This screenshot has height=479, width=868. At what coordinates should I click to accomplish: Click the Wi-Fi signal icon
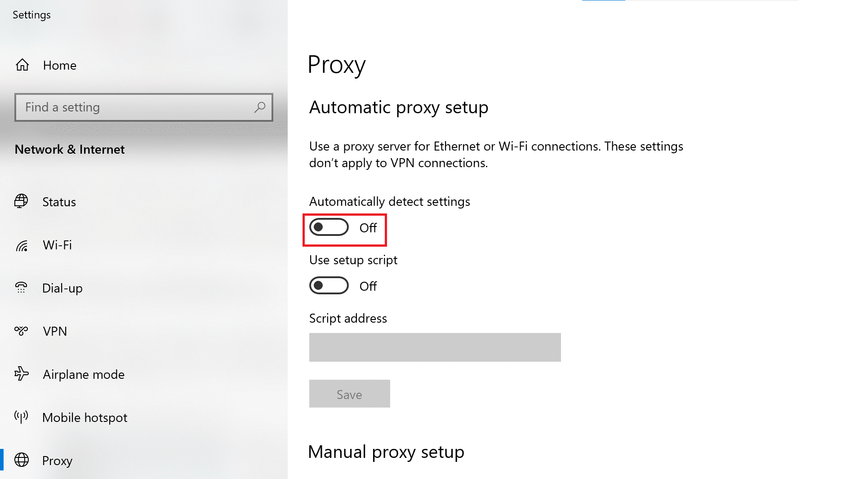coord(22,245)
